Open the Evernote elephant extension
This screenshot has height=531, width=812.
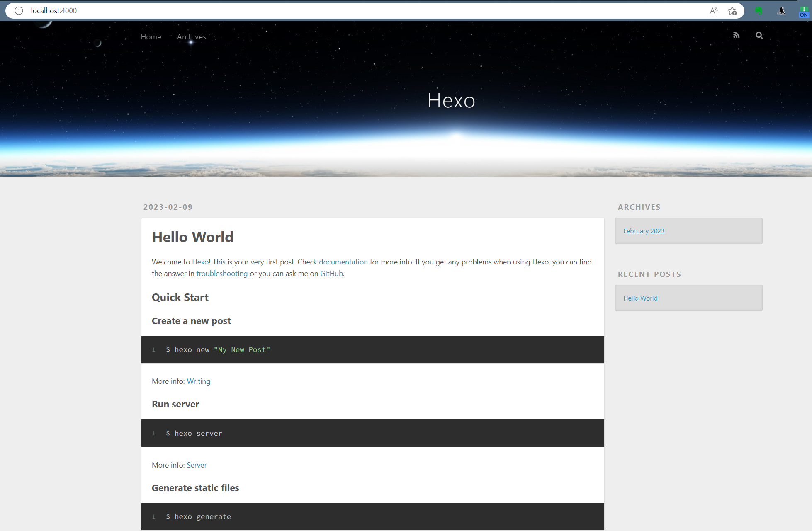(759, 11)
